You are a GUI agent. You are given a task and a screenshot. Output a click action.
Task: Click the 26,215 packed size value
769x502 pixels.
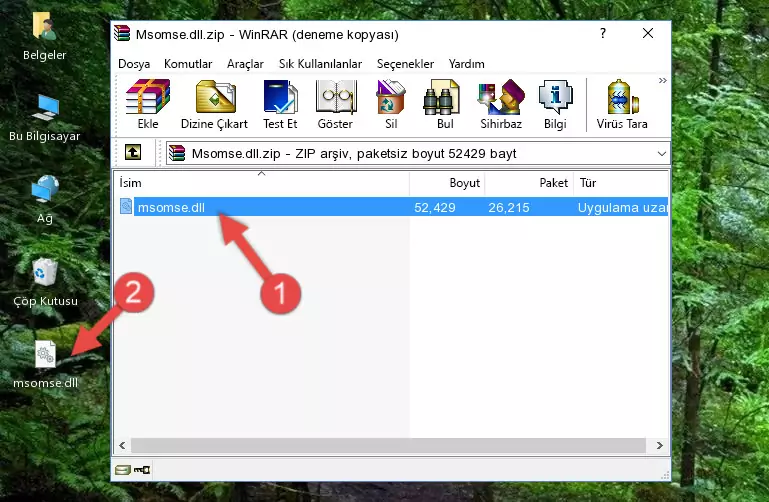509,207
